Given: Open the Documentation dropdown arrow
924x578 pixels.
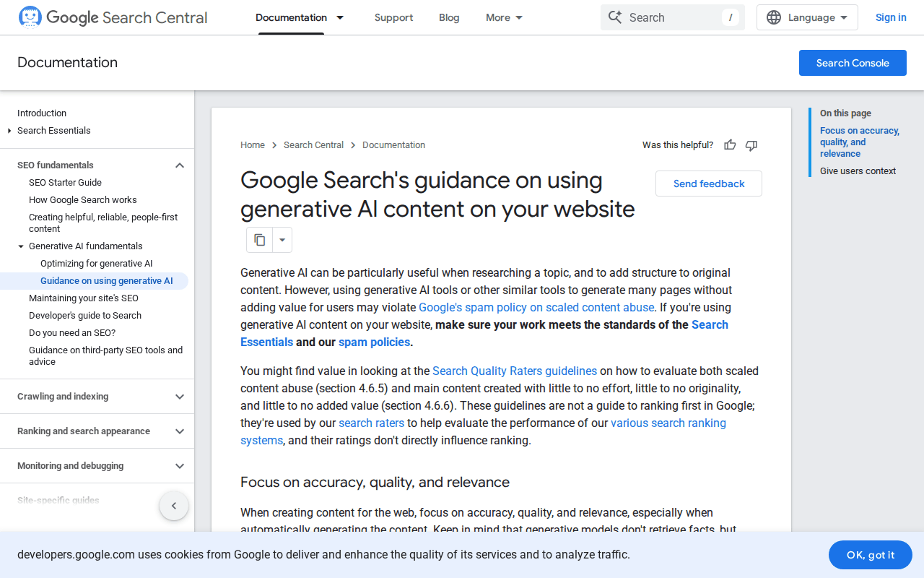Looking at the screenshot, I should (x=340, y=17).
